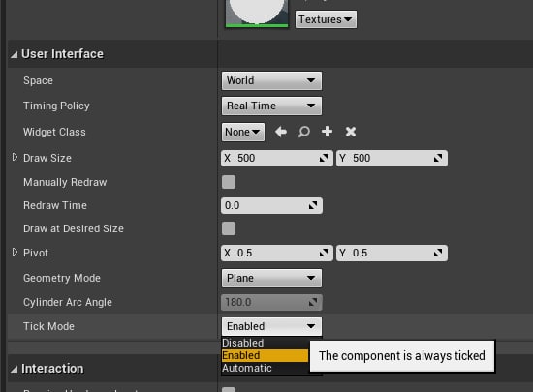Click the Textures dropdown button
Image resolution: width=533 pixels, height=392 pixels.
coord(326,19)
